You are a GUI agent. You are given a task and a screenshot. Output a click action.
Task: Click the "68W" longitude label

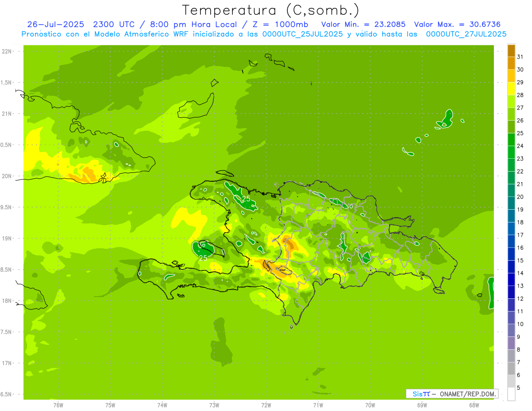pos(474,405)
